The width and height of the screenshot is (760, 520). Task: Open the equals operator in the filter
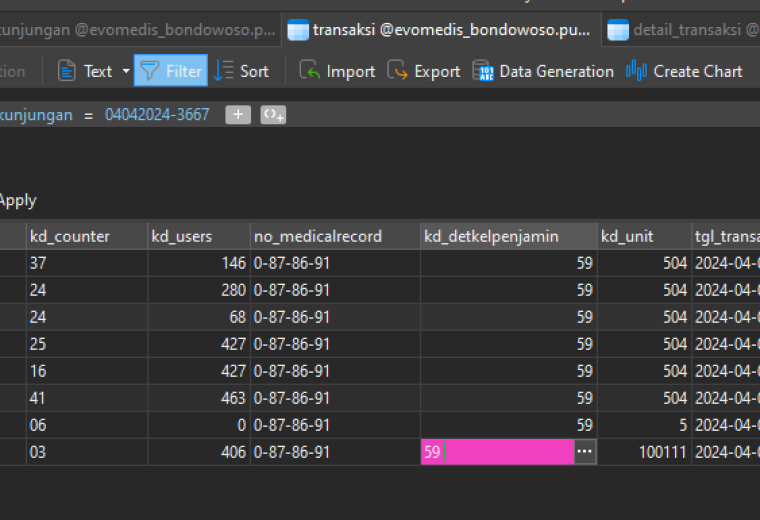88,115
